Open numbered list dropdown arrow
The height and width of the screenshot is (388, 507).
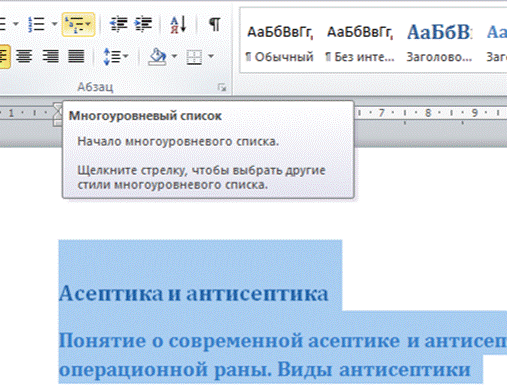[55, 24]
